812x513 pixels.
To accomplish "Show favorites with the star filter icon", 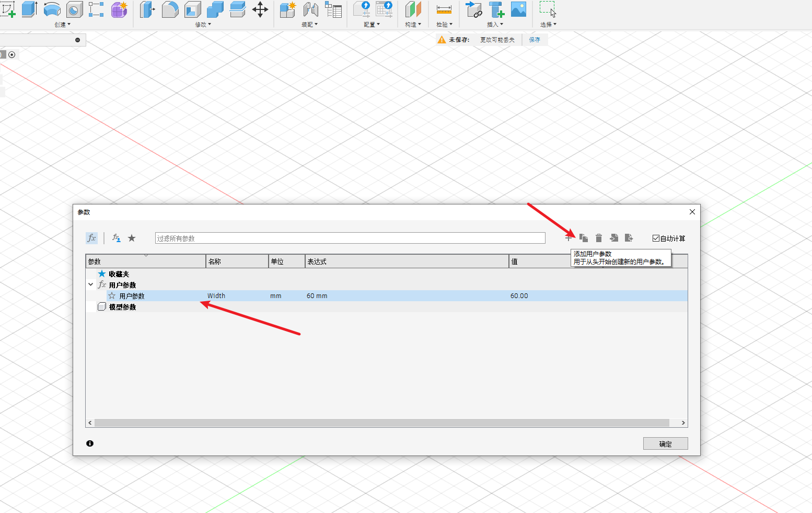I will click(x=132, y=238).
